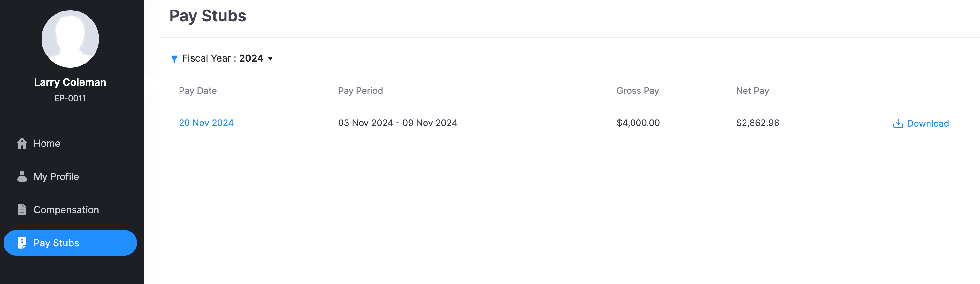Expand the fiscal year selector arrow
The image size is (980, 284).
click(x=271, y=58)
